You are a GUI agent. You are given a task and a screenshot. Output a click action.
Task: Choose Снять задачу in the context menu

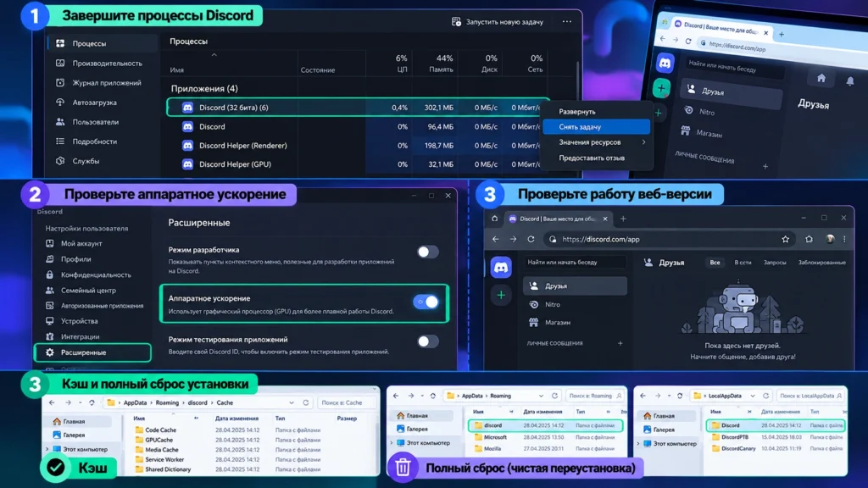(x=596, y=127)
